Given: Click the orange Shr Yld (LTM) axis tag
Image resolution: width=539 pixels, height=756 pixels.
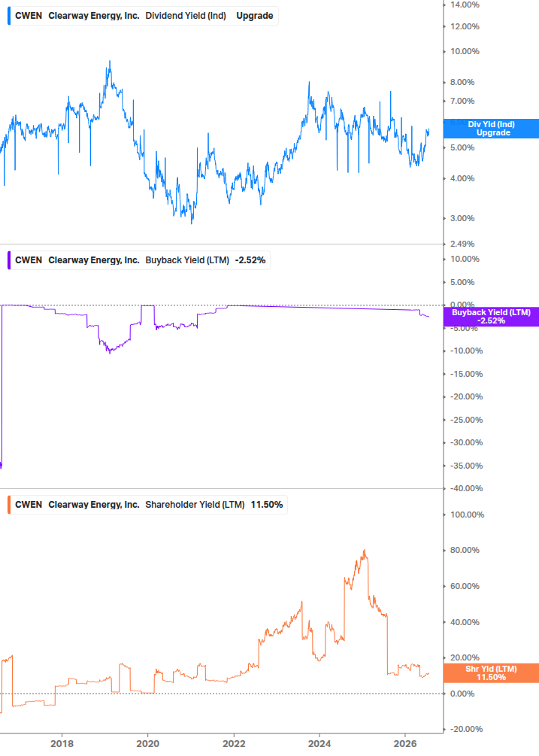Looking at the screenshot, I should pos(492,673).
